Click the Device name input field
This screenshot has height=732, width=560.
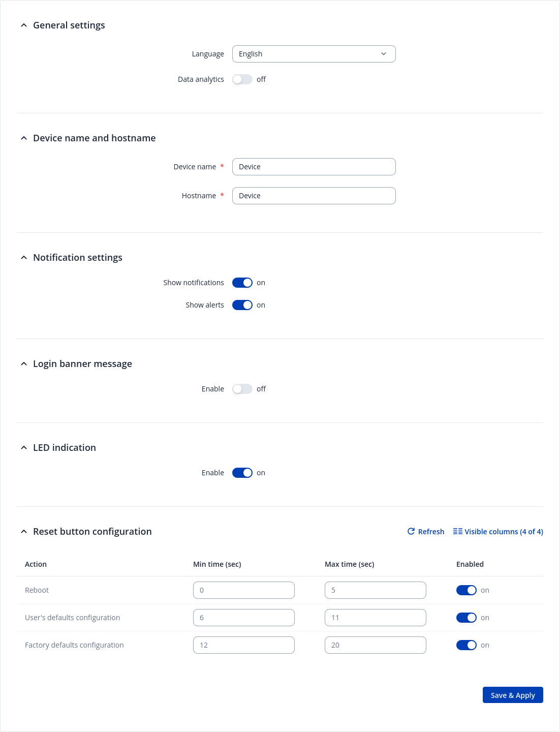pos(314,167)
